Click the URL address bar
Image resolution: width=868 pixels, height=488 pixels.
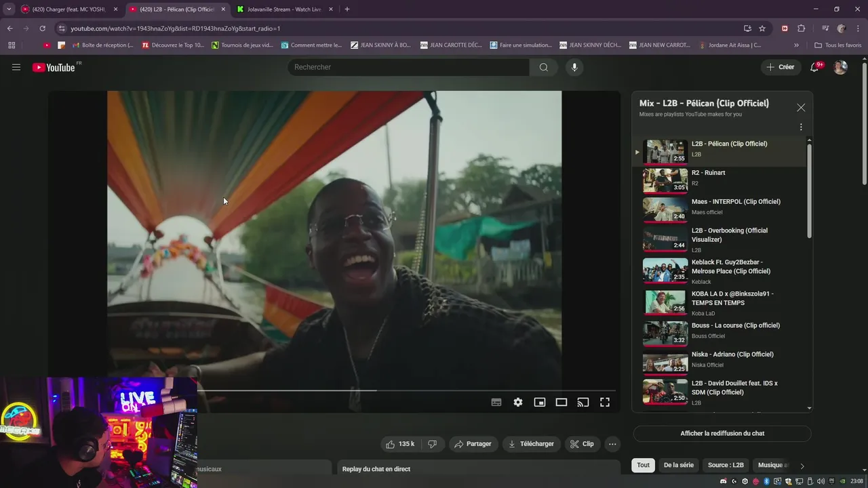(x=400, y=28)
